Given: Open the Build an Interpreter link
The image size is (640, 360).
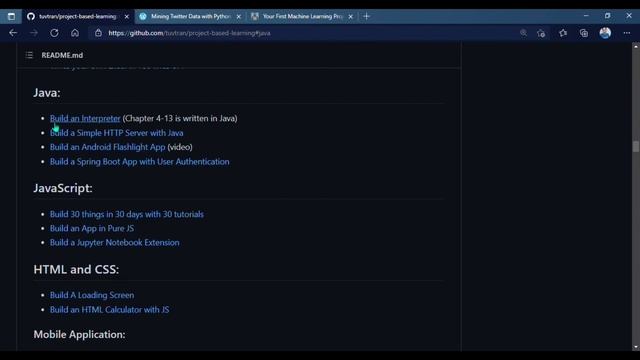Looking at the screenshot, I should point(85,118).
